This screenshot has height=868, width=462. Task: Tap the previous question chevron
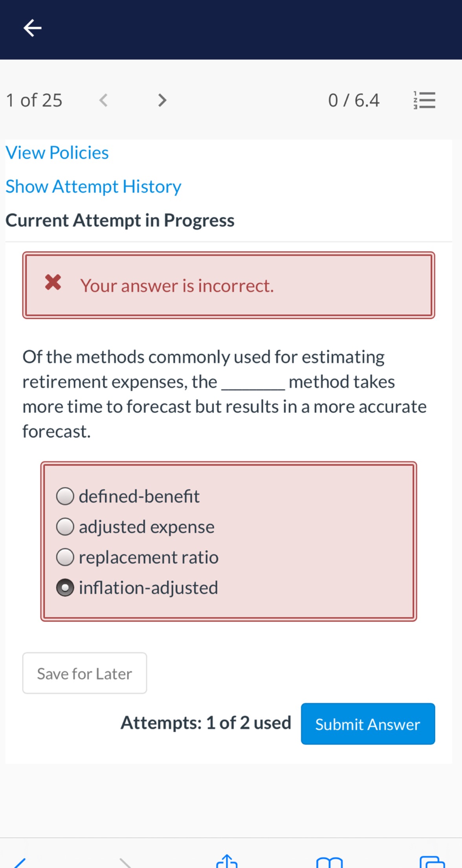(x=103, y=100)
